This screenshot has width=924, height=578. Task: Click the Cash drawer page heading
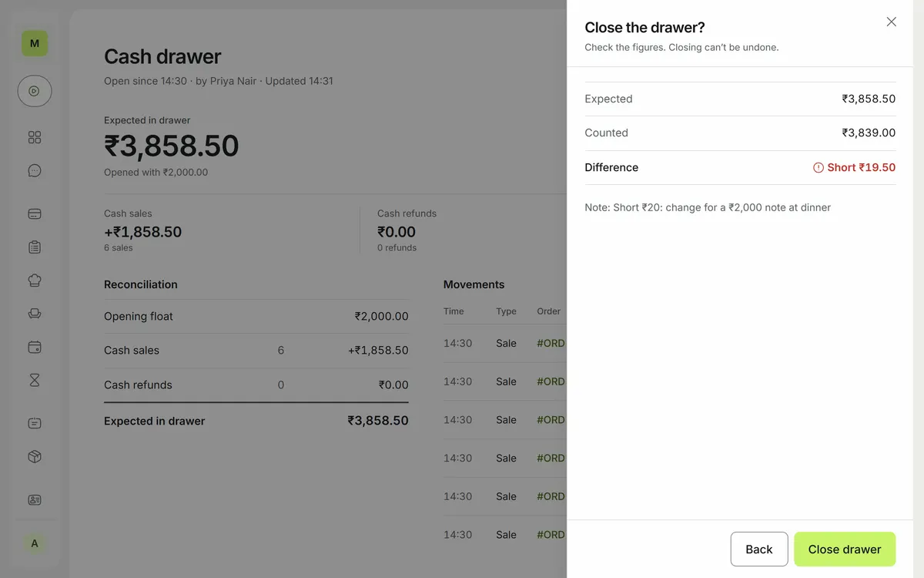click(162, 56)
